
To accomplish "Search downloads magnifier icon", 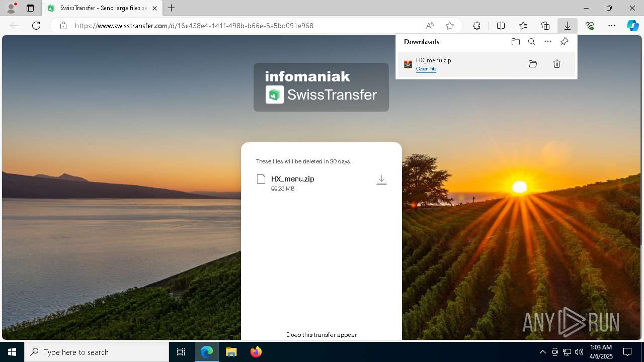I will pyautogui.click(x=532, y=42).
